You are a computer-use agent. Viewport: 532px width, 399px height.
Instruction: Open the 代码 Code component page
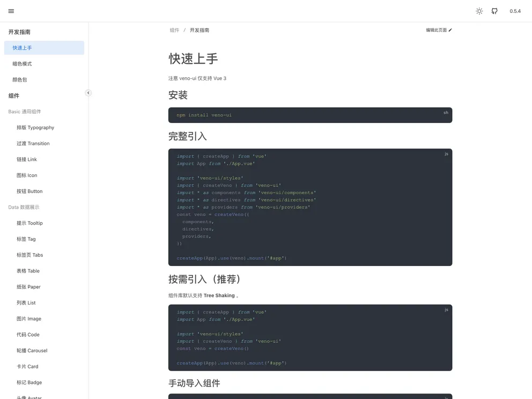29,335
